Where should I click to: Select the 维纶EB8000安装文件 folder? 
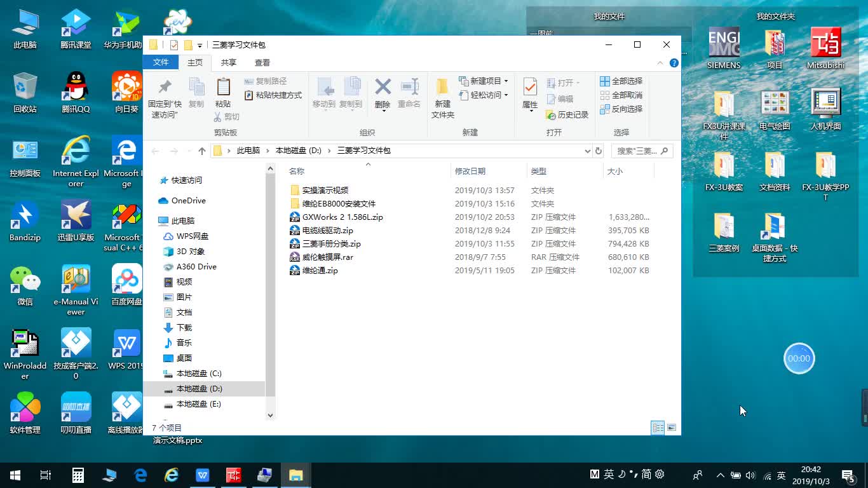tap(339, 204)
